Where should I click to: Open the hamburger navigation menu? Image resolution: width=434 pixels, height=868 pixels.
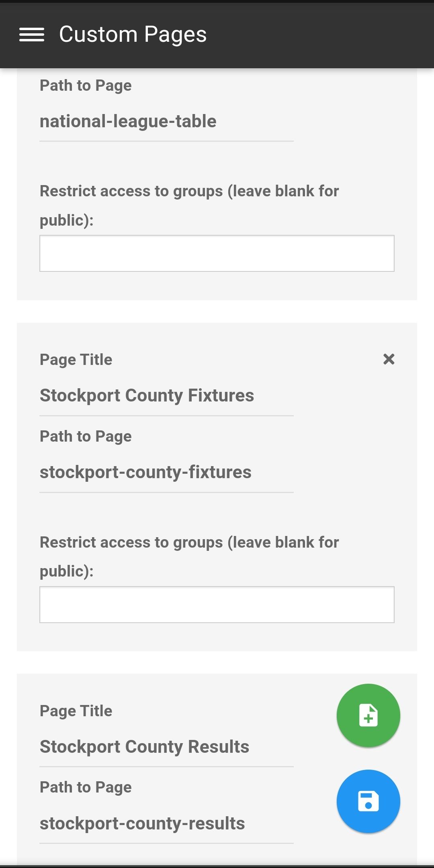pyautogui.click(x=32, y=35)
